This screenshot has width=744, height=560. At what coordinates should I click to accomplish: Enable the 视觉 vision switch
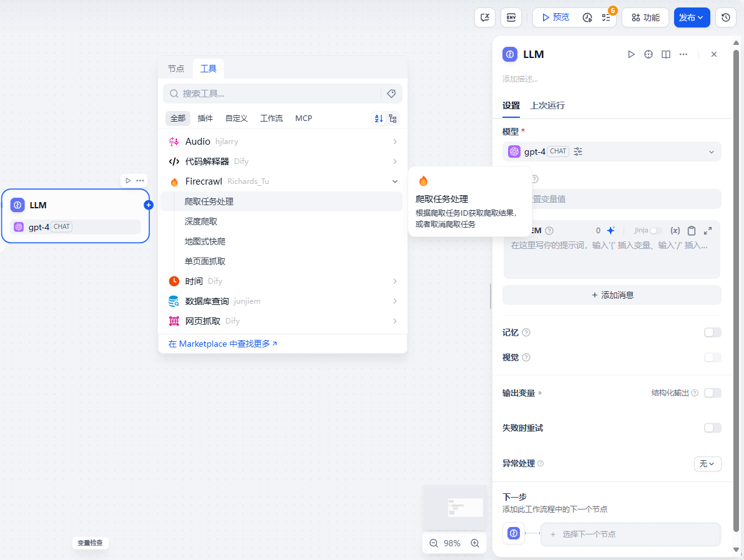click(713, 357)
